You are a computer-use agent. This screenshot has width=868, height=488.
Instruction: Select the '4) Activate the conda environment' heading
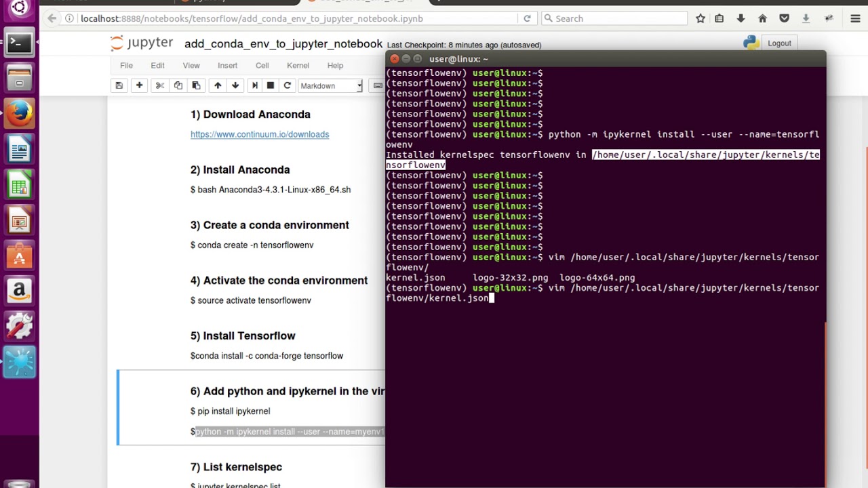pyautogui.click(x=279, y=281)
